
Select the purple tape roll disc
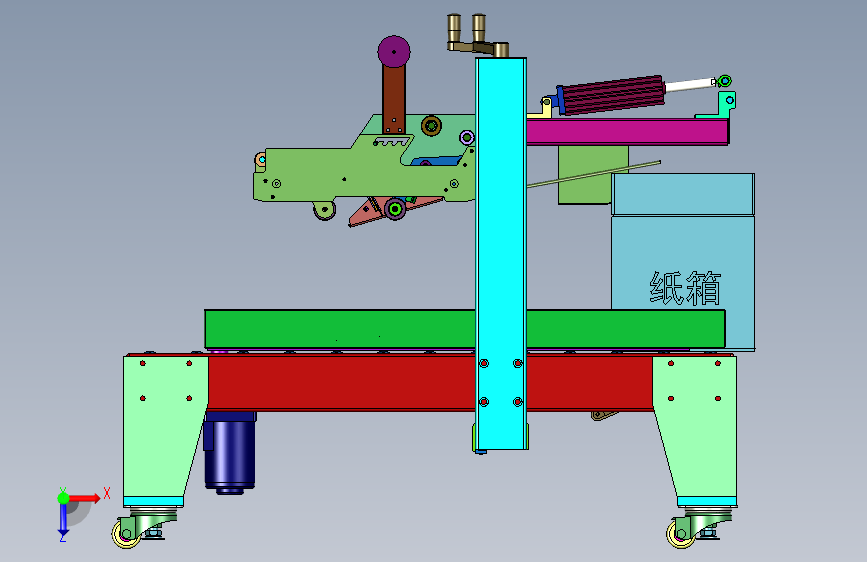coord(394,51)
